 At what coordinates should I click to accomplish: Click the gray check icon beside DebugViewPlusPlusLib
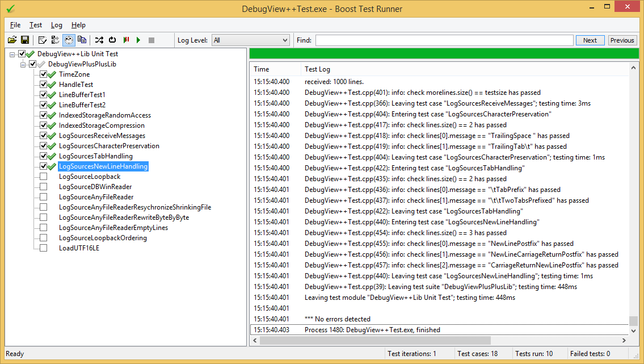click(41, 64)
